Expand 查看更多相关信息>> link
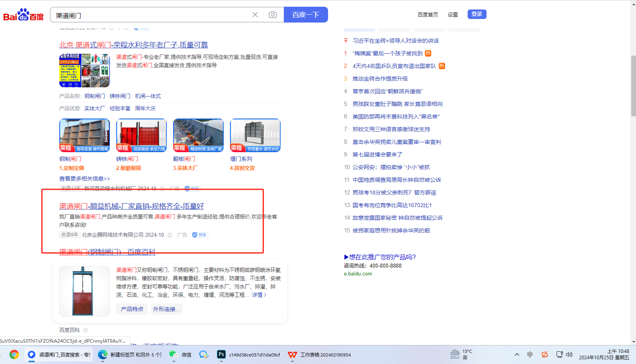The height and width of the screenshot is (364, 636). 85,179
